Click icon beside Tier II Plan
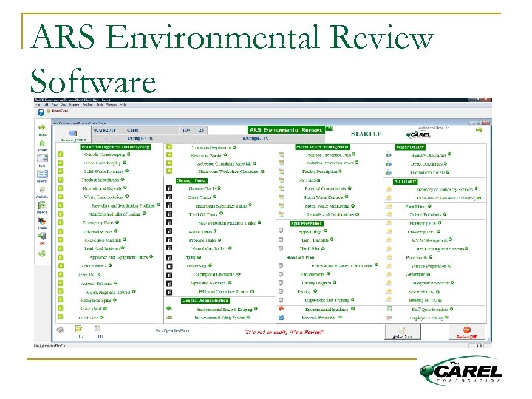 (x=281, y=248)
